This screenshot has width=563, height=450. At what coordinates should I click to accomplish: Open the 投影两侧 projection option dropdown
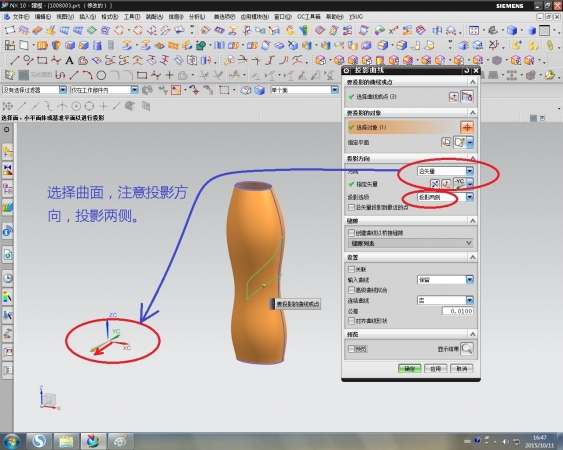click(x=445, y=197)
